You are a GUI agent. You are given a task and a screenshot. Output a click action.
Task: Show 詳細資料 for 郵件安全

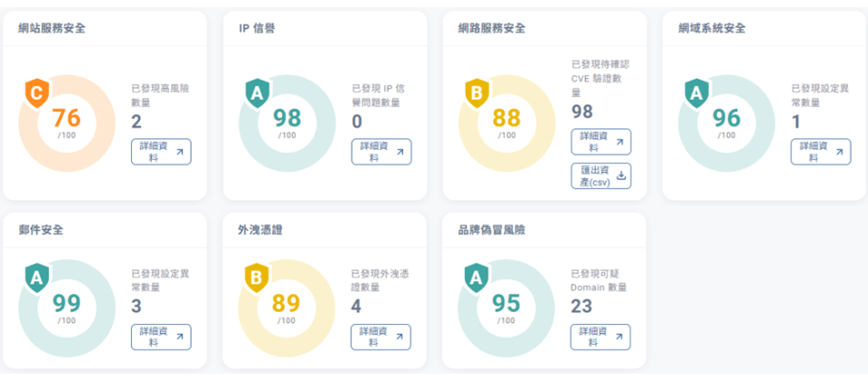click(160, 337)
